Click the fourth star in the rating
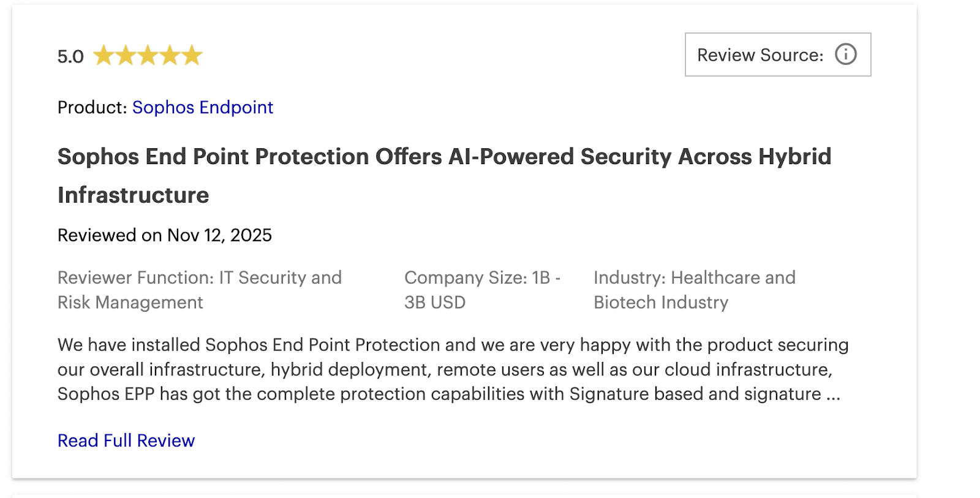This screenshot has width=980, height=498. [170, 55]
